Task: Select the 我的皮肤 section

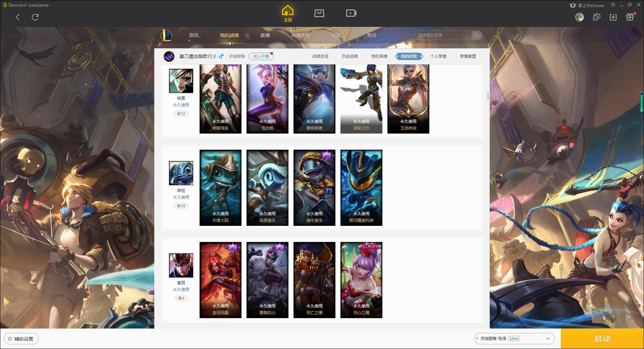Action: pyautogui.click(x=409, y=56)
